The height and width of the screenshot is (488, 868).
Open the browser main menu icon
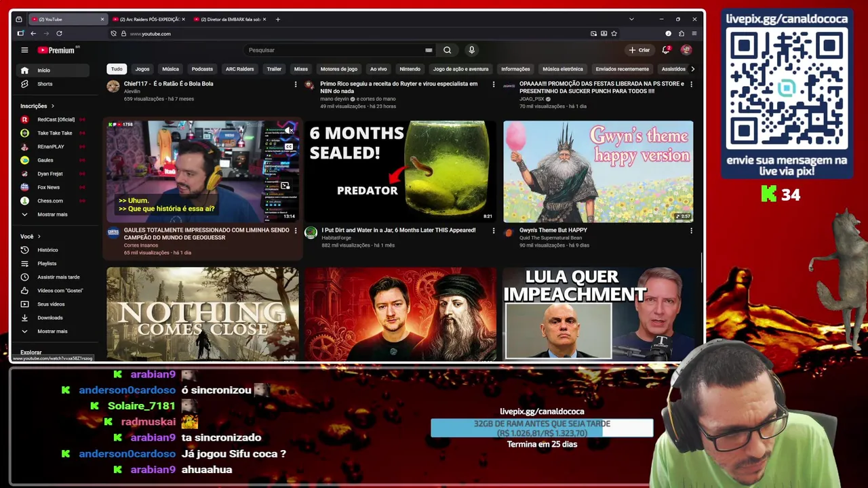(x=694, y=33)
